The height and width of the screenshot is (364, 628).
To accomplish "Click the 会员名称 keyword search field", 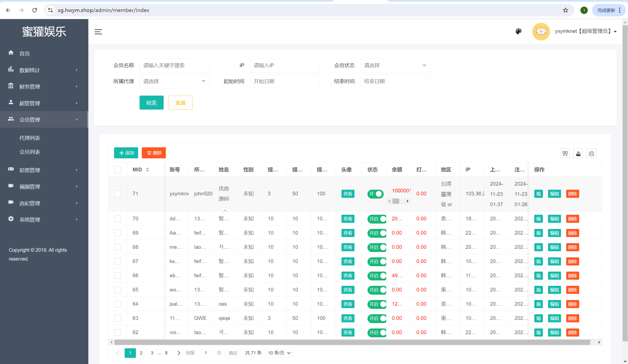I will tap(174, 65).
